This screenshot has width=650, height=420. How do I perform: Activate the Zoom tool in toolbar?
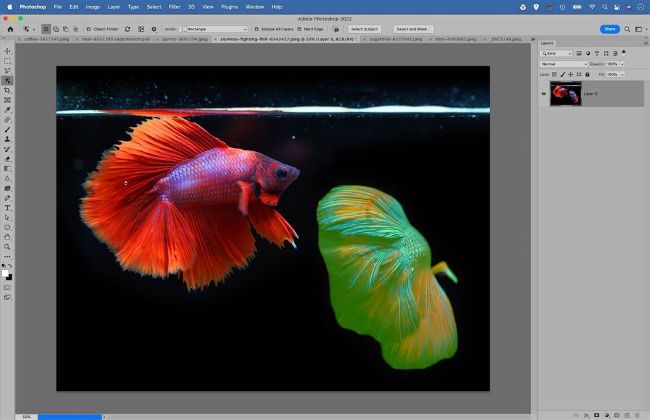7,246
